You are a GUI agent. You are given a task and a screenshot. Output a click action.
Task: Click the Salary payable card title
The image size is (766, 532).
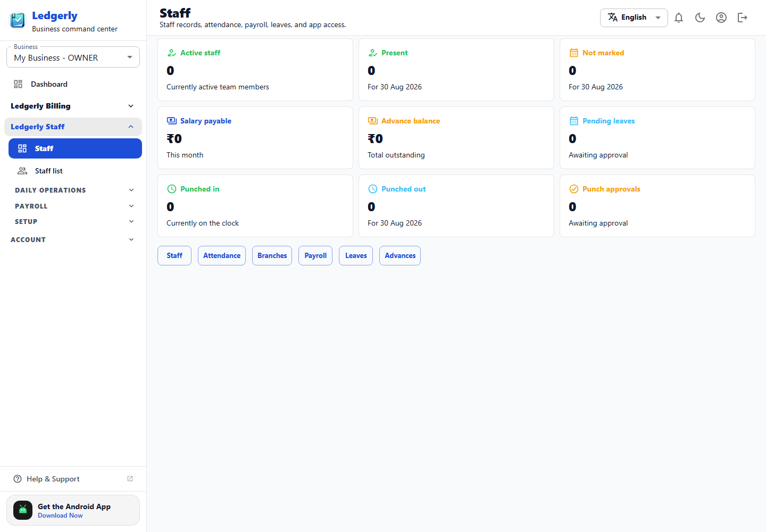coord(206,121)
